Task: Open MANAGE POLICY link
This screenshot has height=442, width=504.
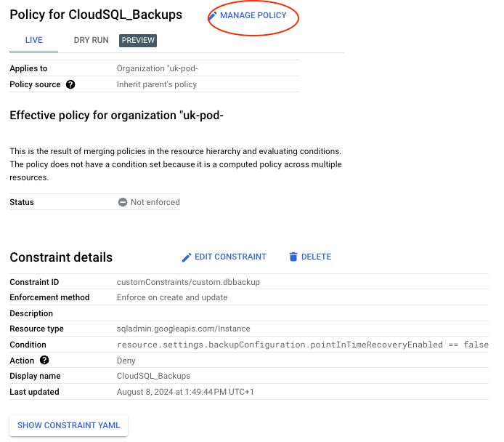Action: tap(253, 15)
